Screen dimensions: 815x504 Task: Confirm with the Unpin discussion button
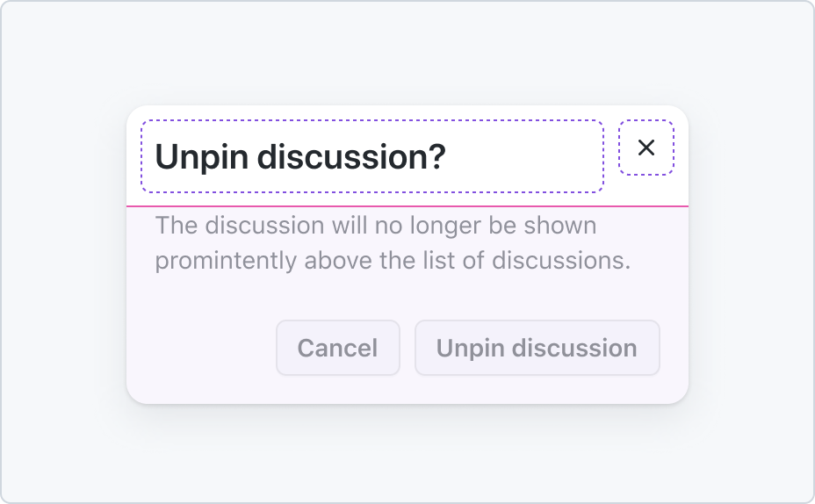click(537, 348)
